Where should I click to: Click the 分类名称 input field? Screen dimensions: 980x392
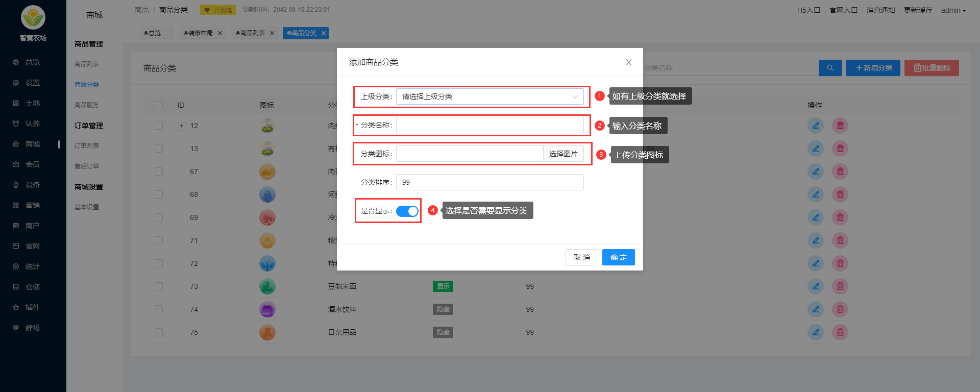[489, 125]
